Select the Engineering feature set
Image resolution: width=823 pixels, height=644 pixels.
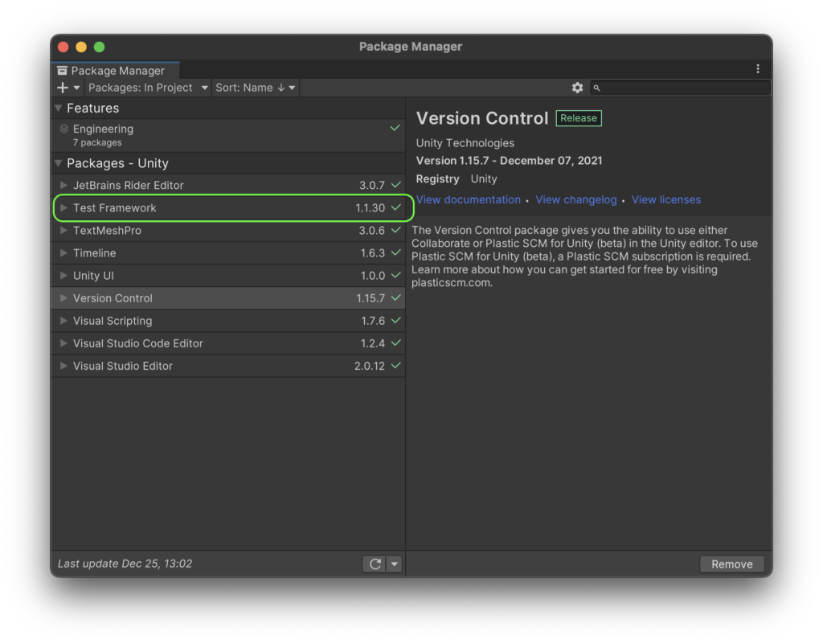tap(228, 135)
